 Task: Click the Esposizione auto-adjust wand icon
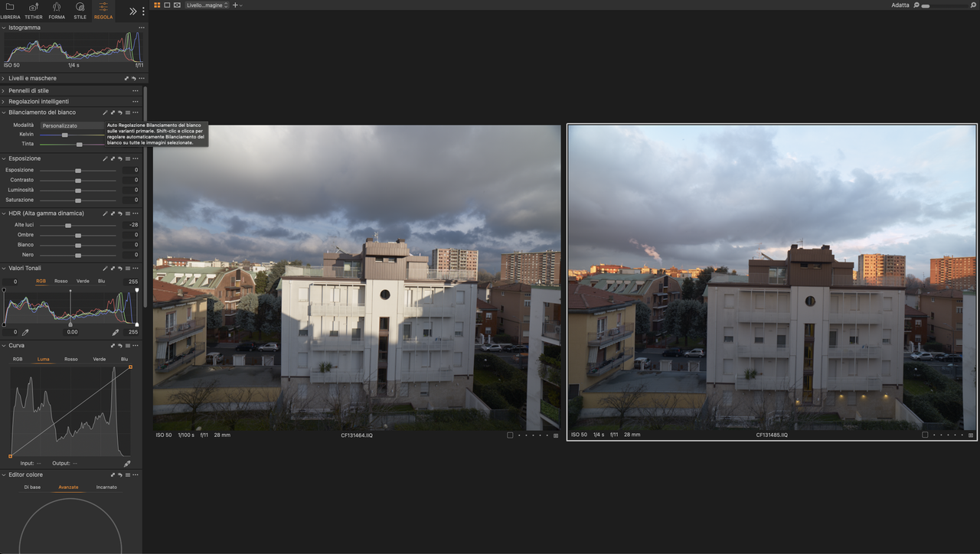tap(105, 158)
